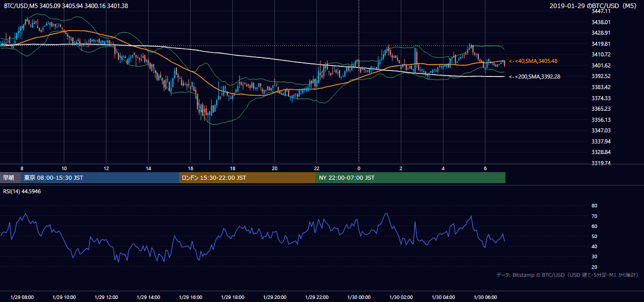The width and height of the screenshot is (644, 302).
Task: Click the 1/29 10:00 bottom time label
Action: tap(64, 297)
